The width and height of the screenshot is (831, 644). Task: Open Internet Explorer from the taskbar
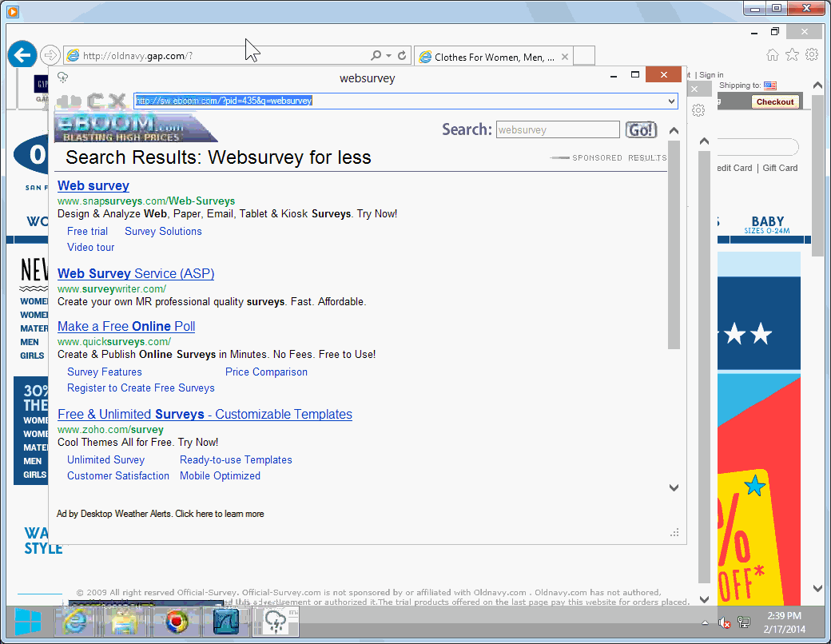tap(75, 621)
